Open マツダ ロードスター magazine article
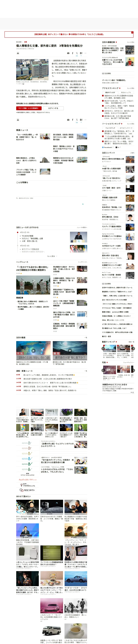The height and width of the screenshot is (644, 138). click(76, 589)
